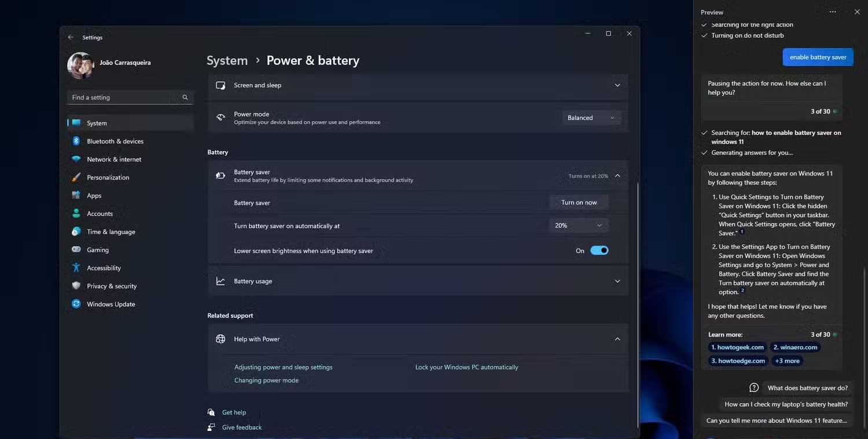
Task: Click the search magnifier icon in Find a setting
Action: click(x=185, y=98)
